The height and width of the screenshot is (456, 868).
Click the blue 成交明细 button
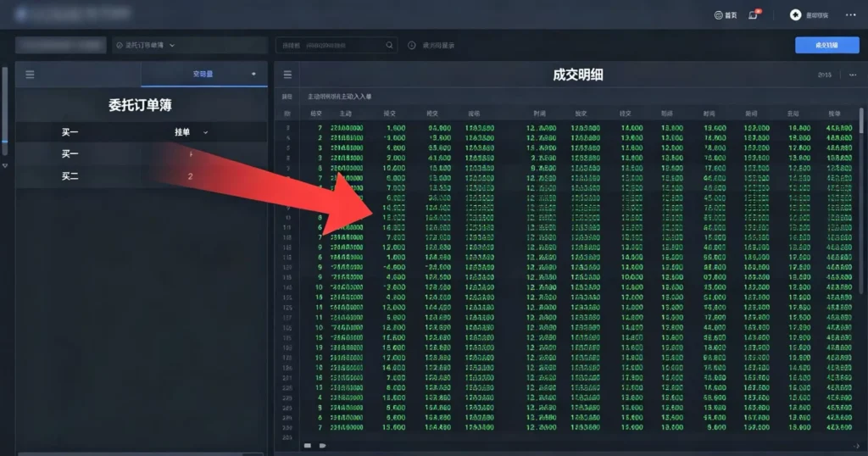(827, 46)
